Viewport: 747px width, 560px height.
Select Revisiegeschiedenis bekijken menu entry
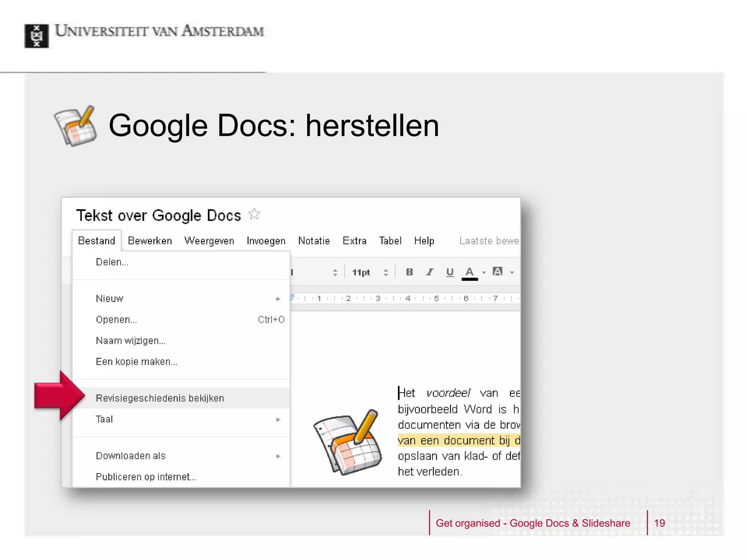tap(181, 398)
